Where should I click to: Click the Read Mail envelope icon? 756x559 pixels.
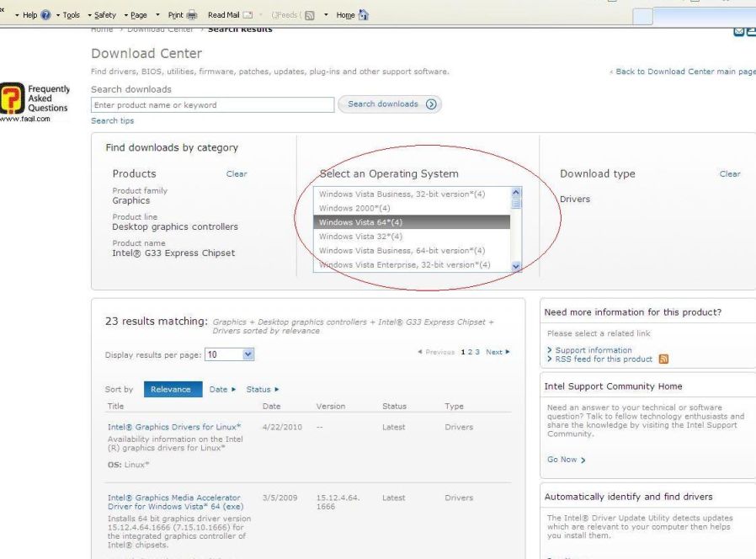(248, 14)
